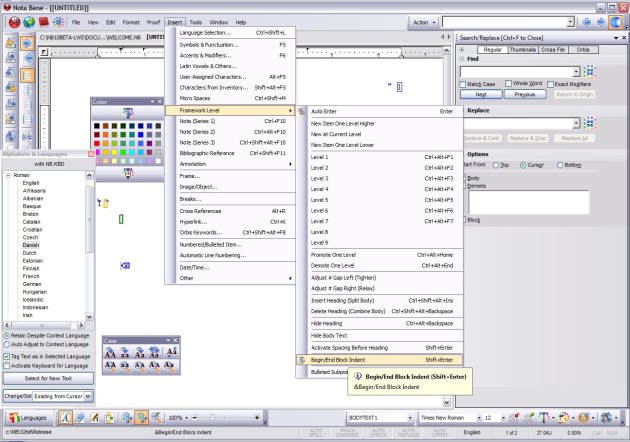Open the Annotation submenu

235,164
